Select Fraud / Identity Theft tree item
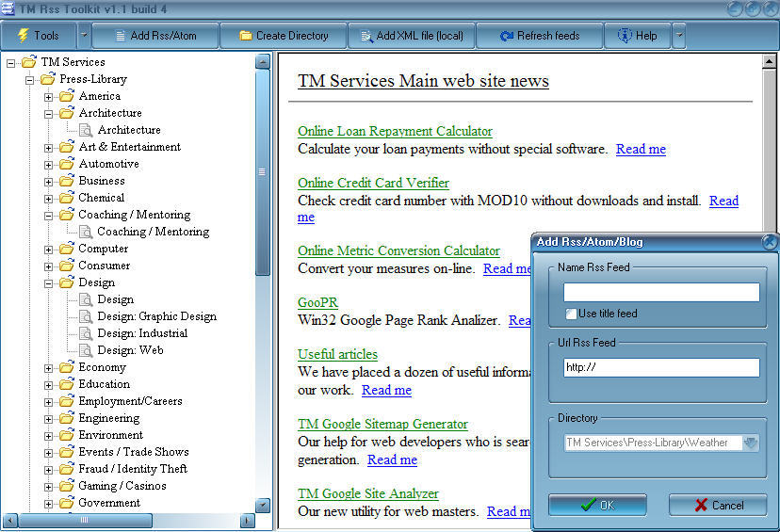This screenshot has width=780, height=532. pos(133,468)
